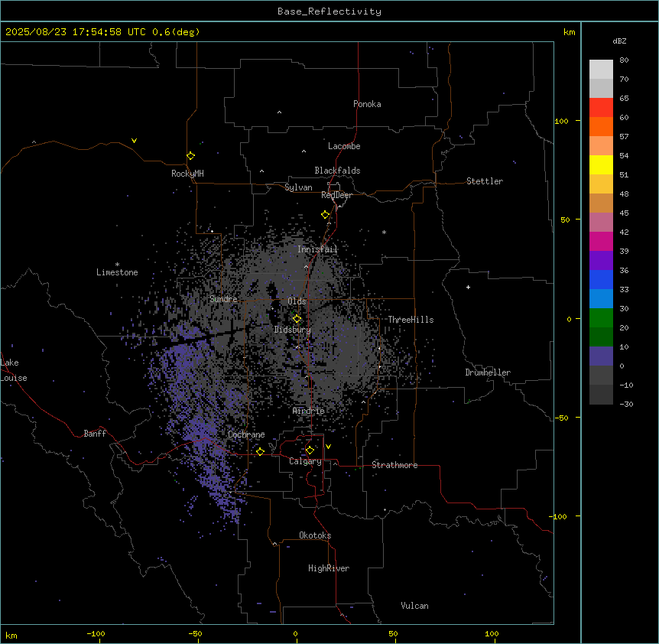
Task: Click the yellow diamond marker above Didsbury
Action: (297, 319)
